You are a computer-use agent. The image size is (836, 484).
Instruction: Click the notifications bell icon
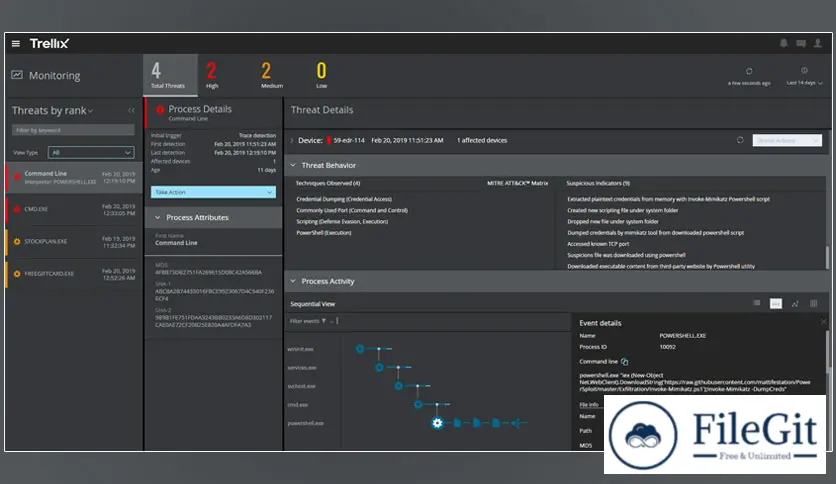[x=784, y=43]
